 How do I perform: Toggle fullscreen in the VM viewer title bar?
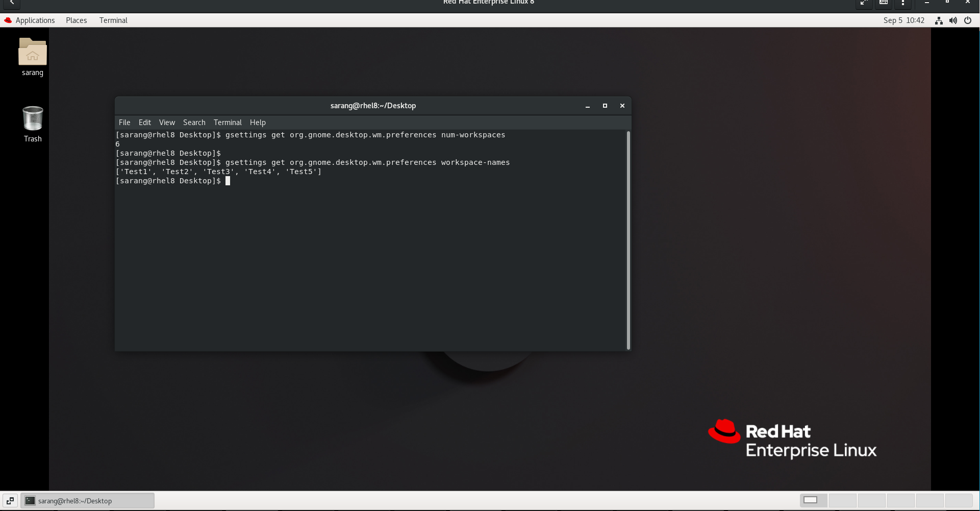(x=864, y=3)
